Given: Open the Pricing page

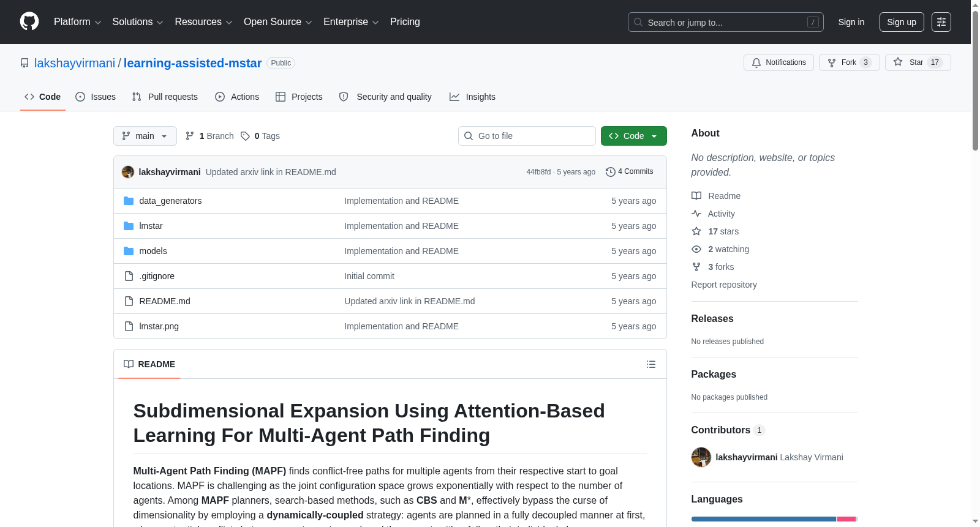Looking at the screenshot, I should click(x=405, y=22).
